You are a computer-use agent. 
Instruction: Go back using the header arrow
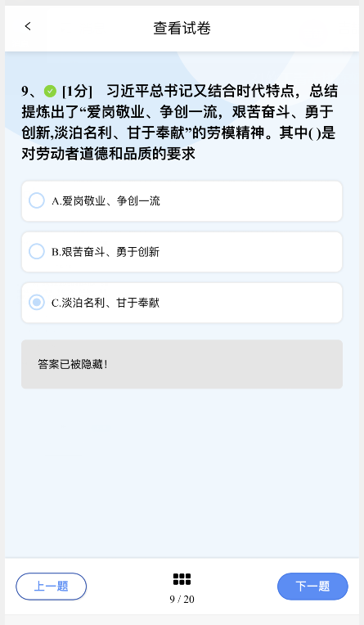(28, 26)
